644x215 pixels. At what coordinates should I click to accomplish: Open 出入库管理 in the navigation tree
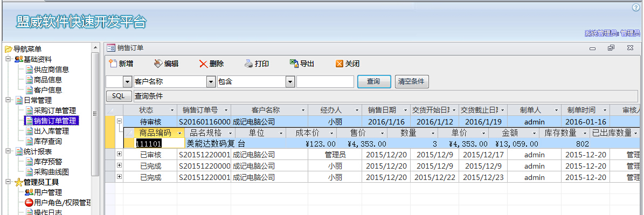click(51, 131)
